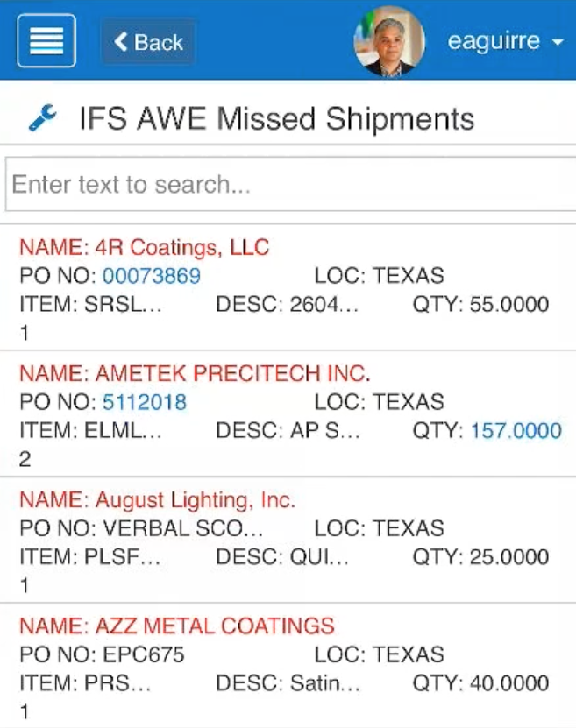Click the user avatar photo
Image resolution: width=576 pixels, height=728 pixels.
[389, 41]
